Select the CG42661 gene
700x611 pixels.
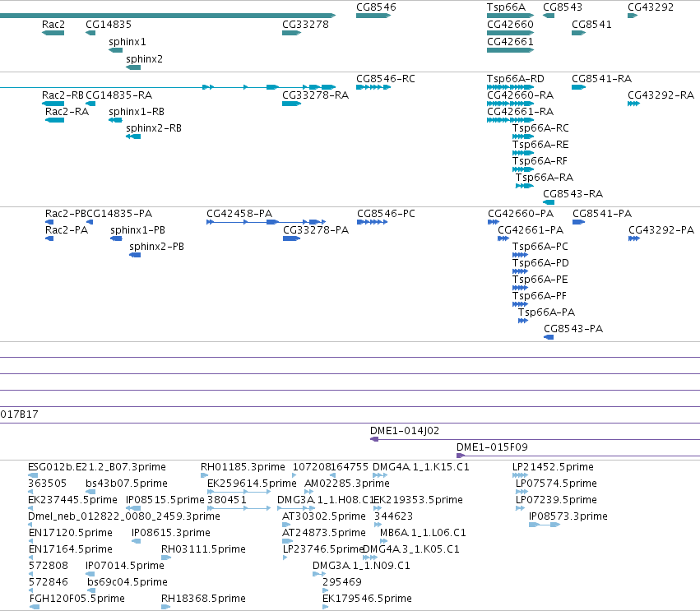pyautogui.click(x=510, y=50)
